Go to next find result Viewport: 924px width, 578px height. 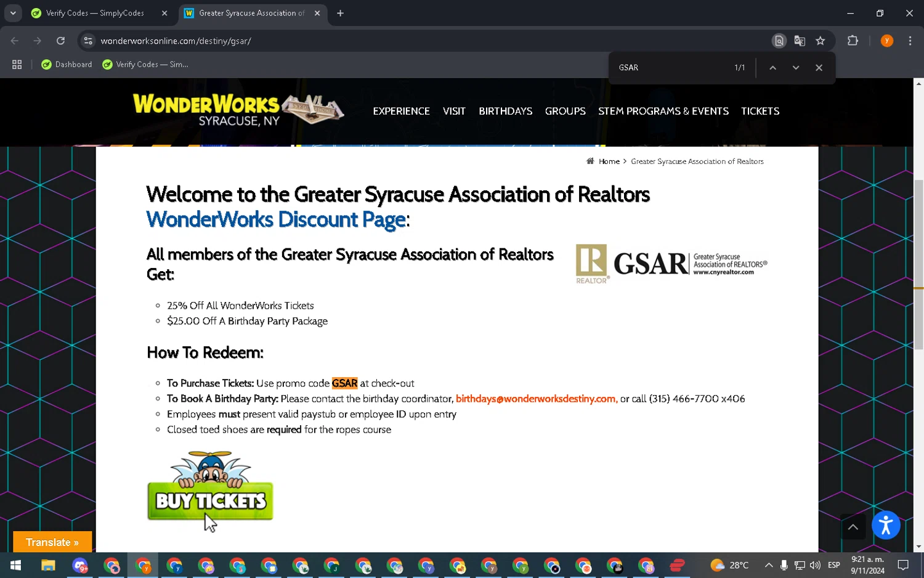click(796, 68)
